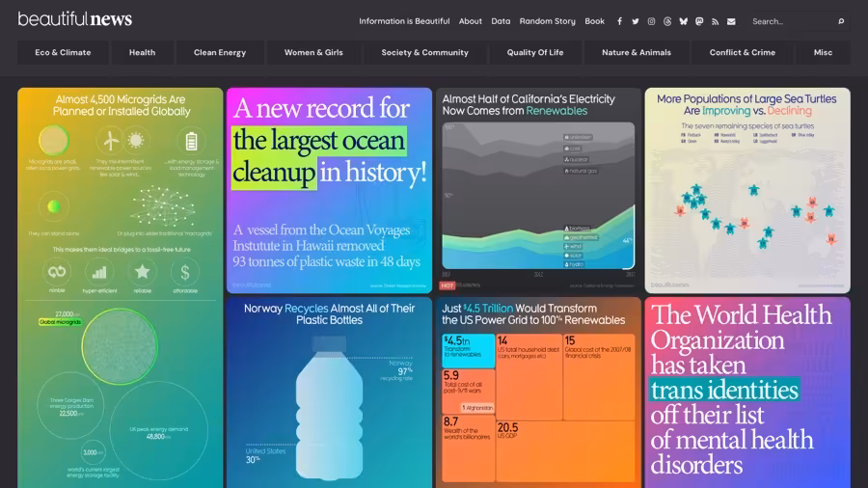The image size is (868, 488).
Task: Click the search magnifier icon
Action: [x=841, y=21]
